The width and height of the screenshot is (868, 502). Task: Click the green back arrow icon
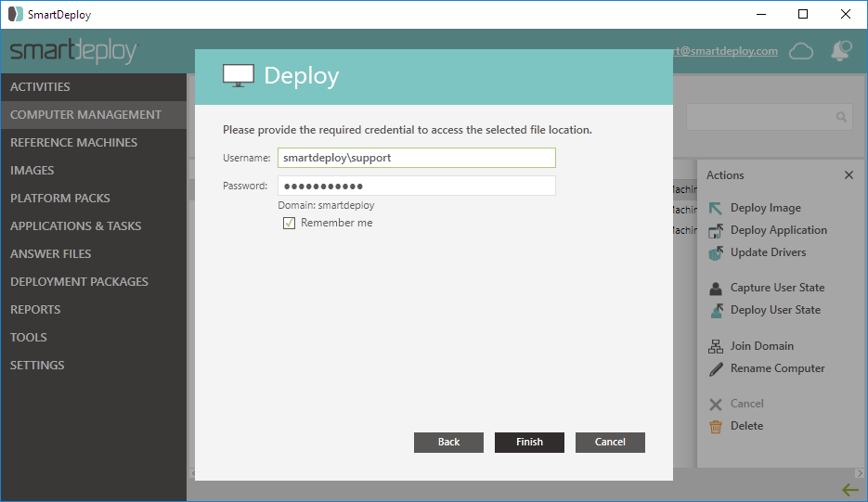(x=849, y=490)
